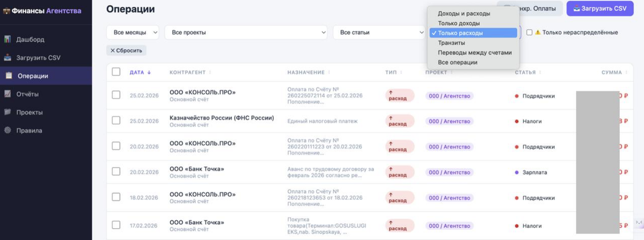This screenshot has height=240, width=644.
Task: Check the Казначейство России row checkbox
Action: [x=116, y=121]
